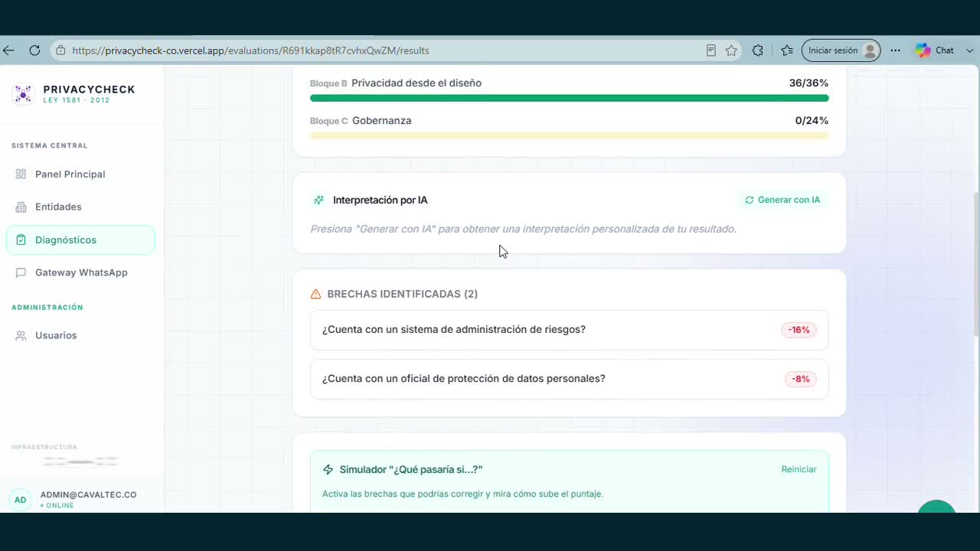Image resolution: width=980 pixels, height=551 pixels.
Task: Click the ADMIN@CAVALTEC.CO account label
Action: click(x=88, y=495)
